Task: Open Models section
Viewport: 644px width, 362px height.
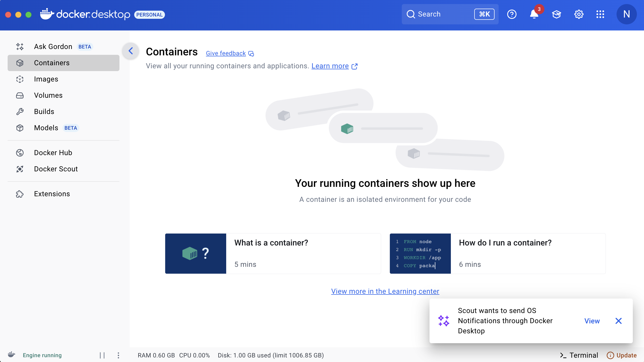Action: click(x=64, y=128)
